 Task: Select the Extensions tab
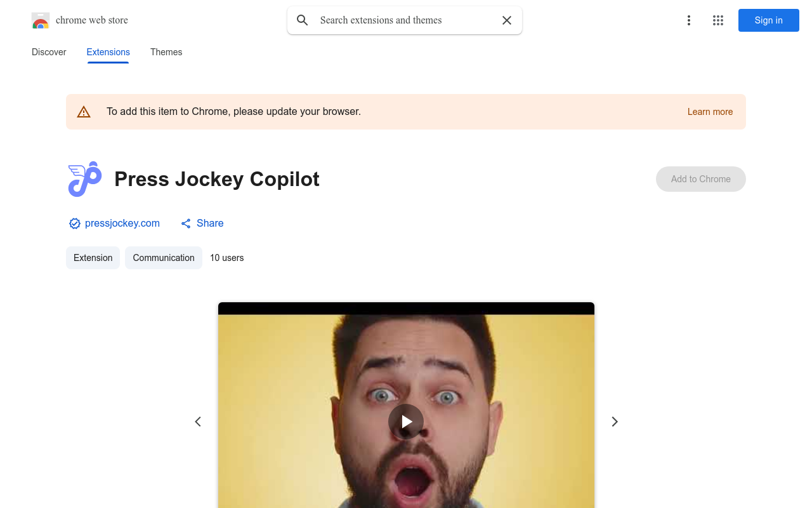point(108,52)
